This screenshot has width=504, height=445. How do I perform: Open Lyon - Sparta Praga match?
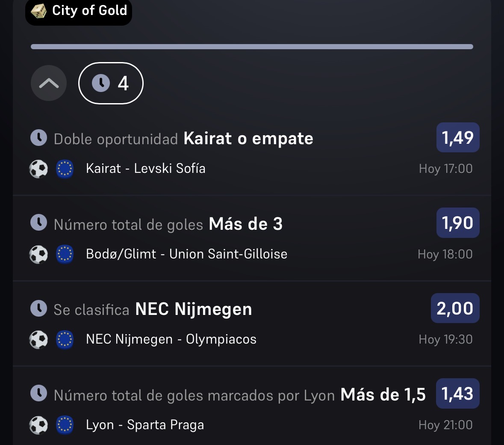tap(145, 425)
